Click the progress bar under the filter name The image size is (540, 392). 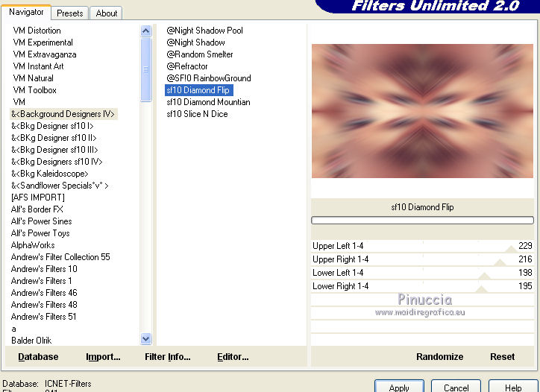(x=422, y=221)
